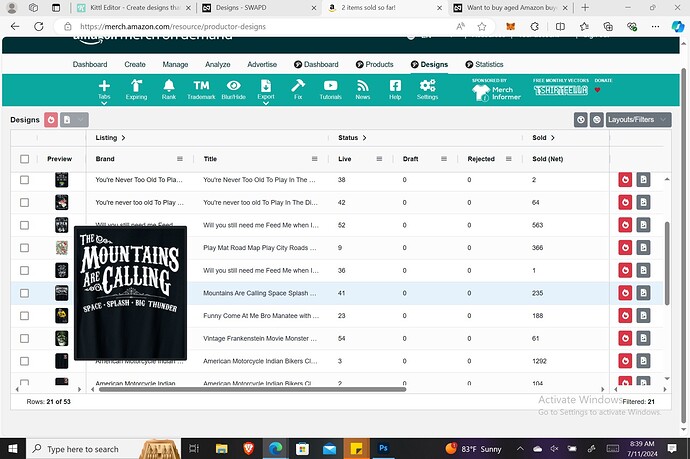Click red refresh icon in Play Mat Road Map row
The width and height of the screenshot is (690, 459).
click(x=625, y=247)
